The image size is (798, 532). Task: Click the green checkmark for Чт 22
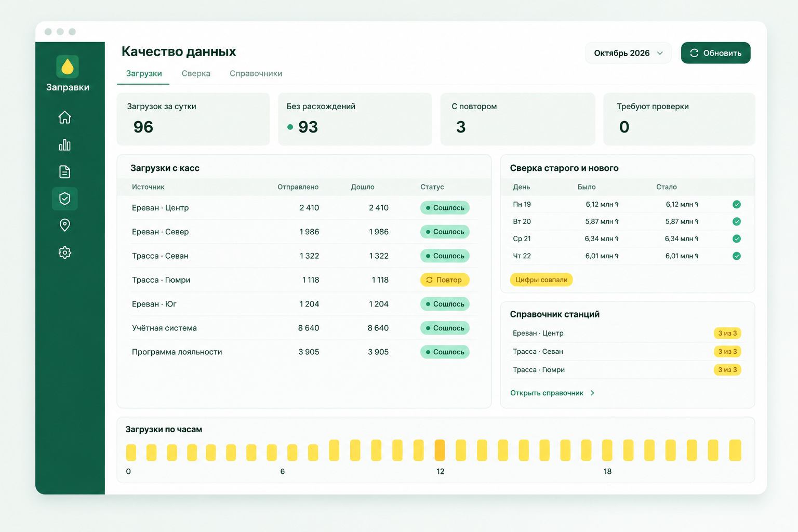click(x=737, y=256)
